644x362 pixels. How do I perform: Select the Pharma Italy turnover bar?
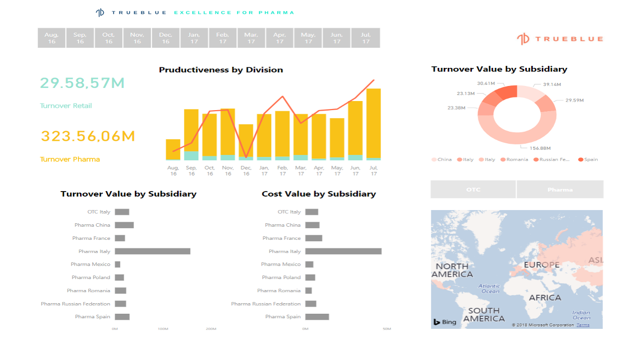click(x=152, y=251)
